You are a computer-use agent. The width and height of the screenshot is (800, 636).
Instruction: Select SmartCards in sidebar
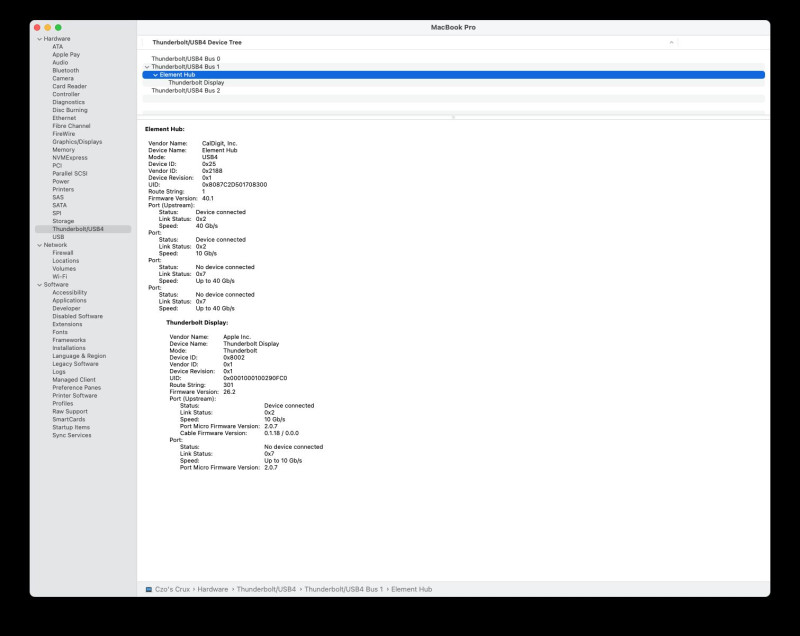(x=69, y=419)
